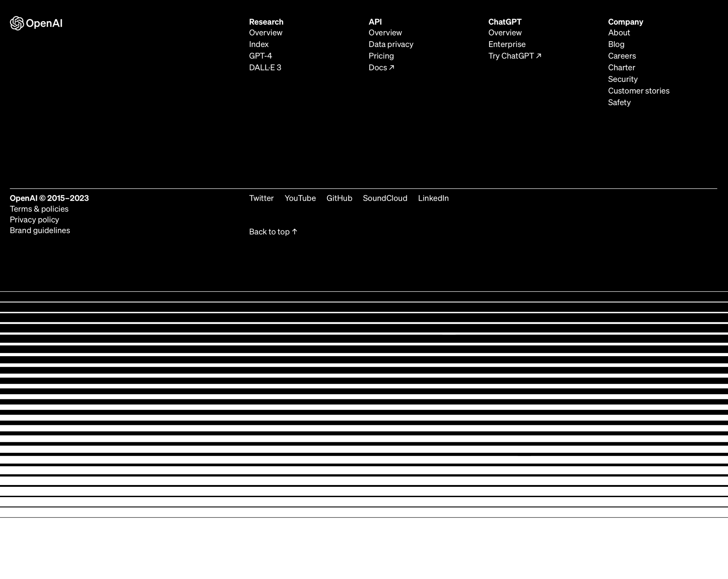
Task: Open the Careers page
Action: coord(622,56)
